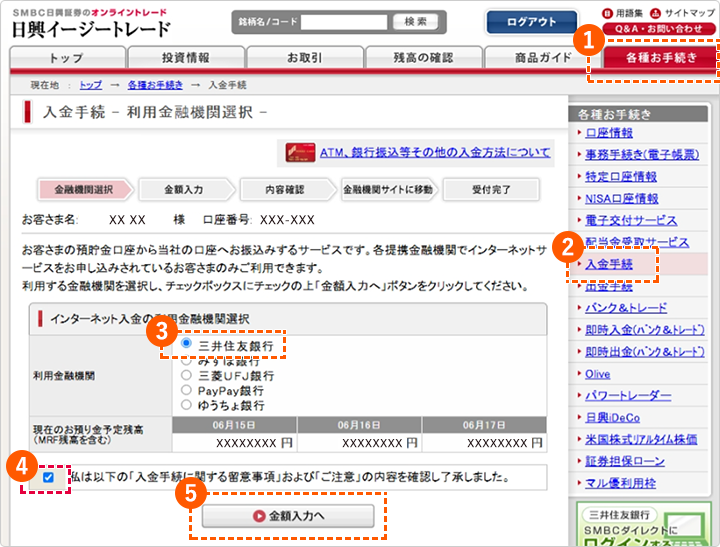Open 即時入金(バンク&トレード) in the sidebar
This screenshot has width=720, height=547.
pyautogui.click(x=645, y=330)
